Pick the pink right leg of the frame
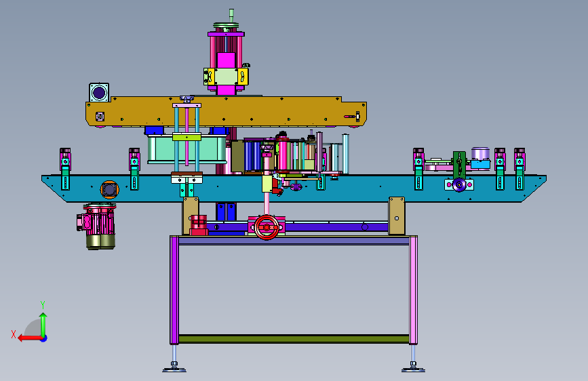Viewport: 588px width, 381px height. (x=413, y=290)
